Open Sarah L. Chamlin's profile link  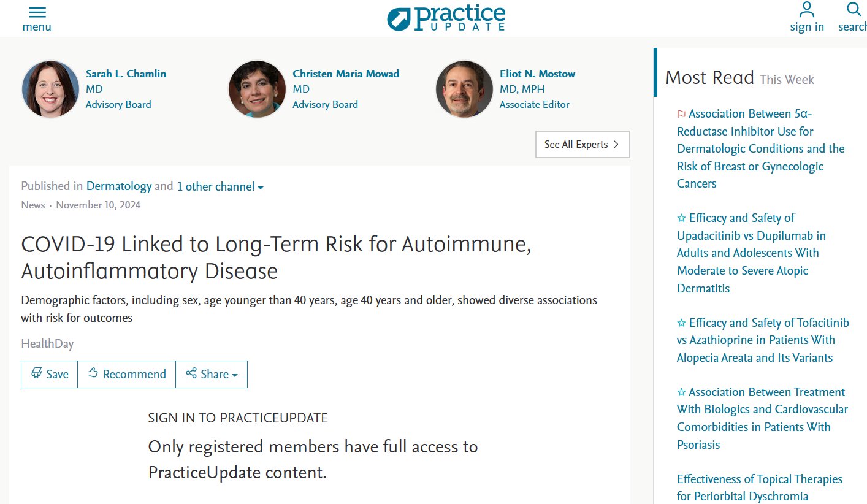click(x=126, y=74)
